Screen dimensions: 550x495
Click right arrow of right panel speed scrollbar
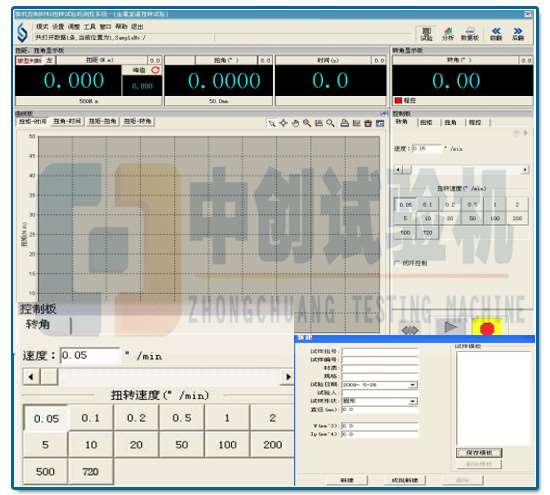525,170
